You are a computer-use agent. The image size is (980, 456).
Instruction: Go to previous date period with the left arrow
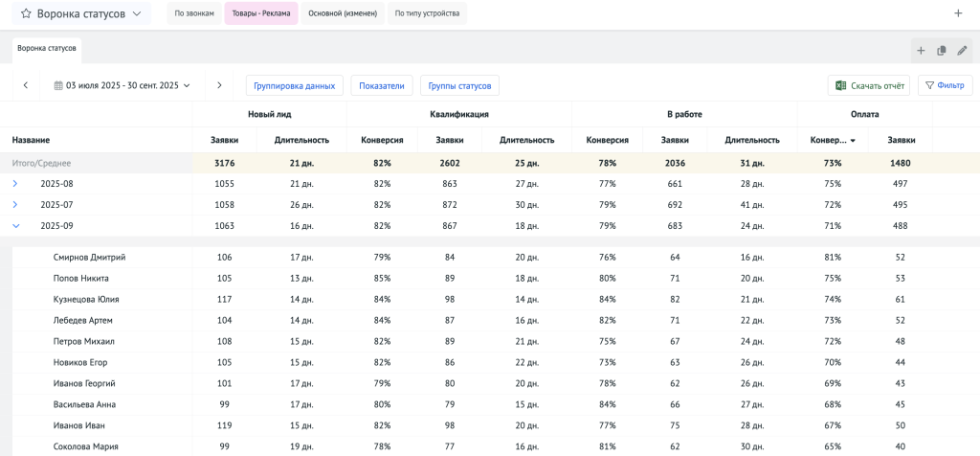26,85
